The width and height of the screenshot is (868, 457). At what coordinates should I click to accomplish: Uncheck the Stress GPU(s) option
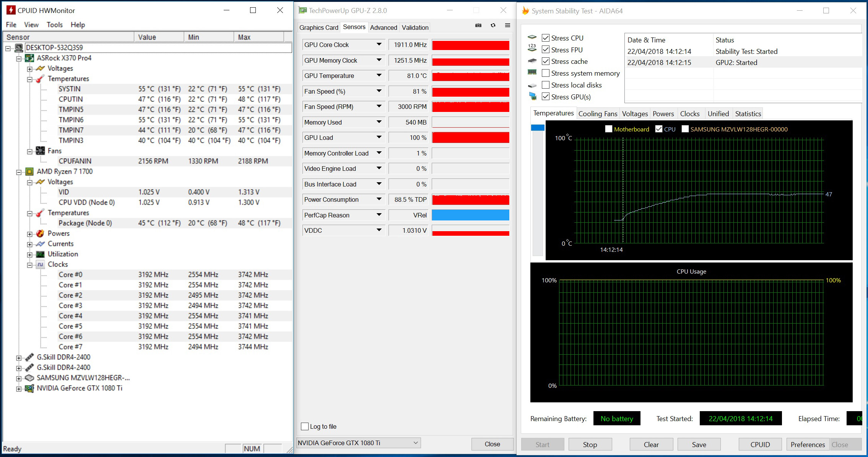546,97
